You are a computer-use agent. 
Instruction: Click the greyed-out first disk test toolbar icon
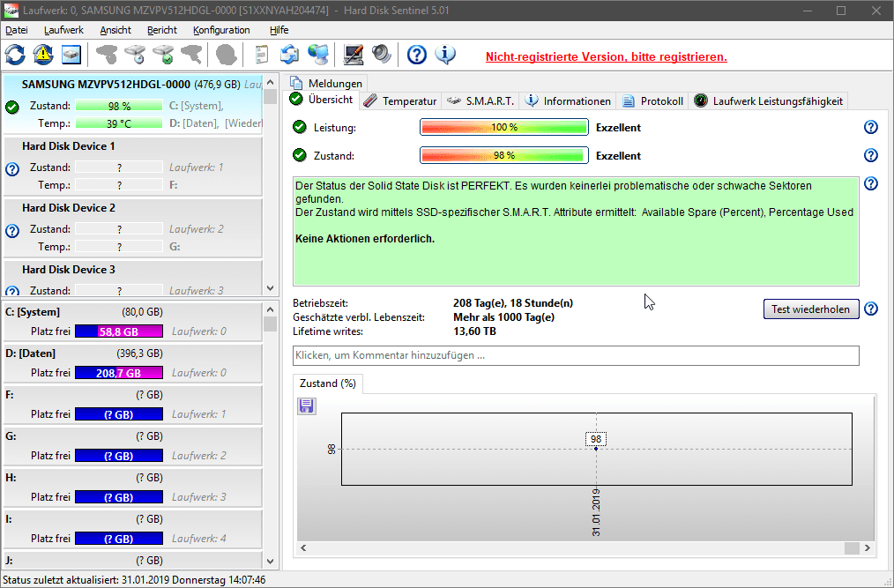(108, 55)
